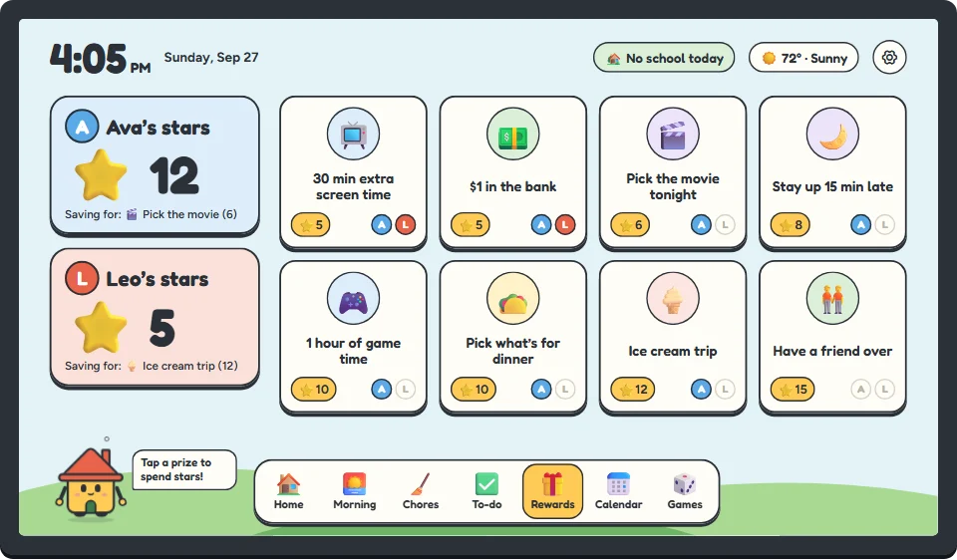Click the $1 in the bank title
Screen dimensions: 957x560
click(x=512, y=186)
